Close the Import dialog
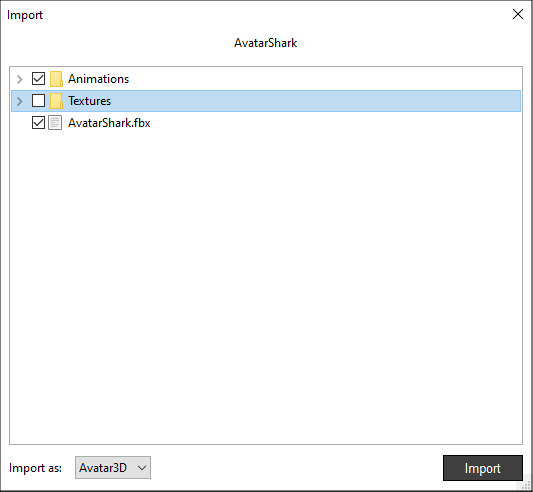This screenshot has width=533, height=492. 518,14
